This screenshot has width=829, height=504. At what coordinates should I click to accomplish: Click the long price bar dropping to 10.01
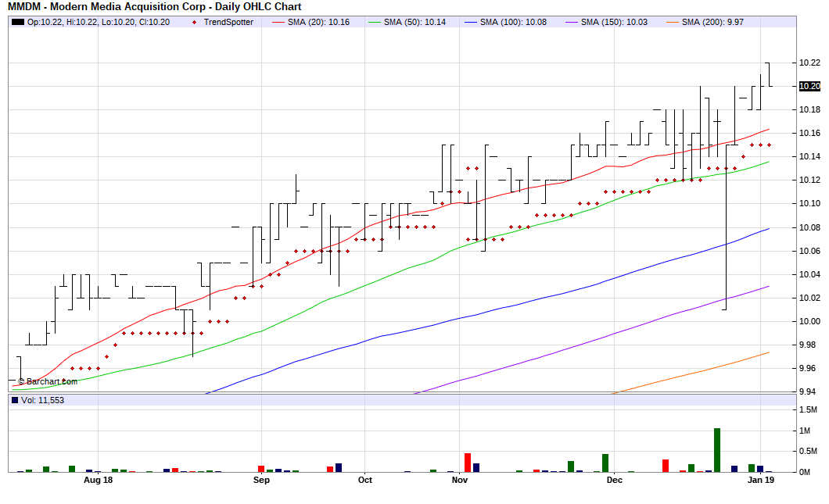coord(726,227)
